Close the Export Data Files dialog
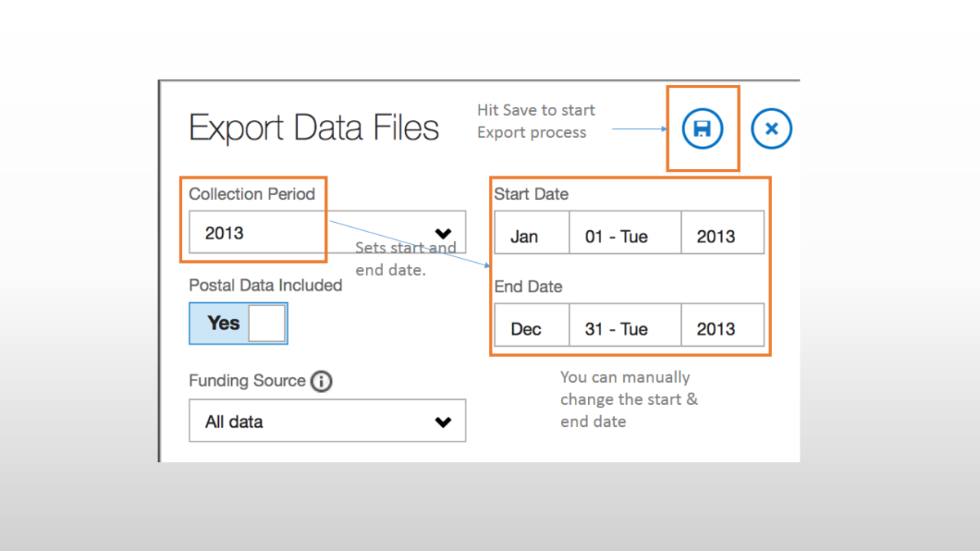The height and width of the screenshot is (551, 980). coord(771,129)
